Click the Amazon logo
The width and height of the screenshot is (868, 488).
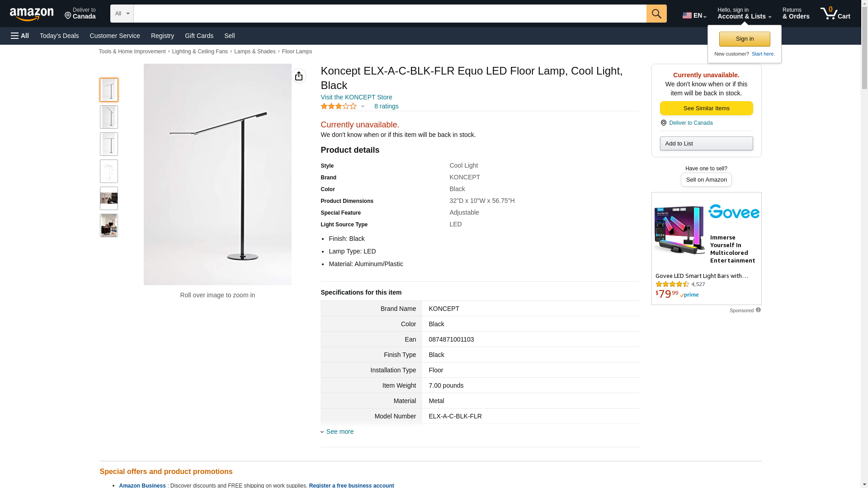click(x=32, y=14)
